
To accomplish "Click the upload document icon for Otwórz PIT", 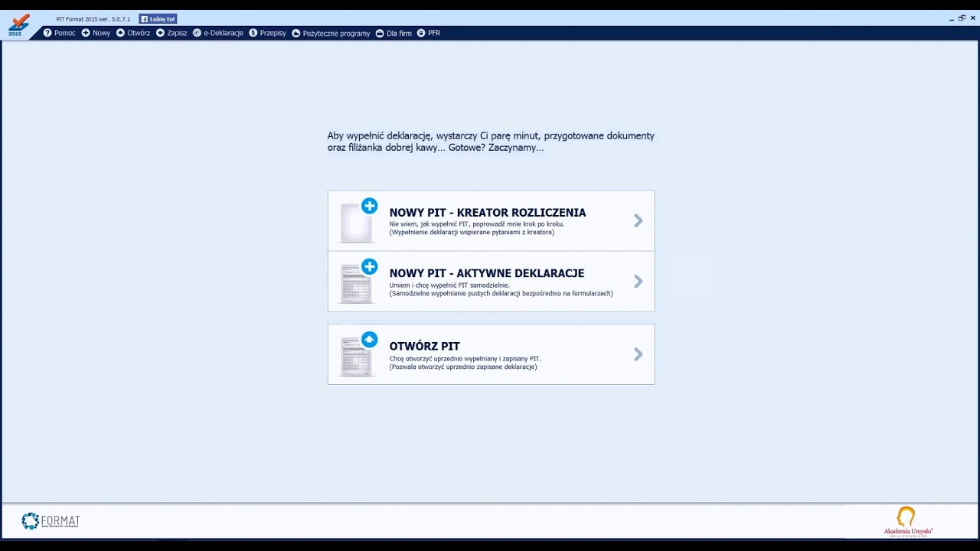I will click(x=358, y=354).
